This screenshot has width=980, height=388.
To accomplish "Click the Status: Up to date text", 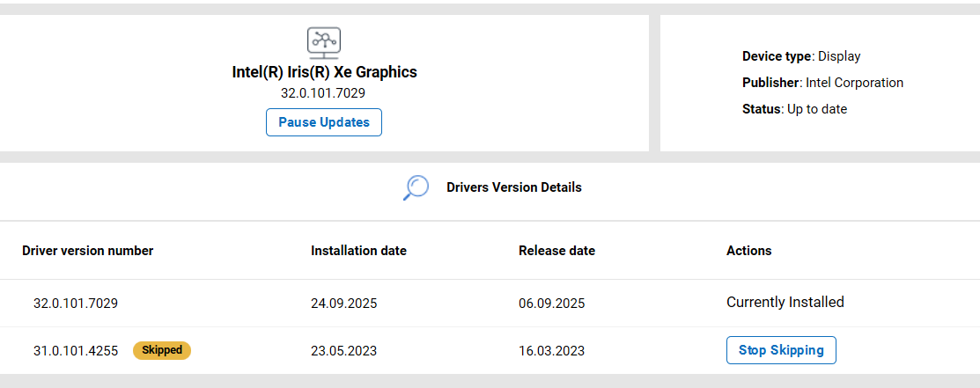I will (794, 109).
